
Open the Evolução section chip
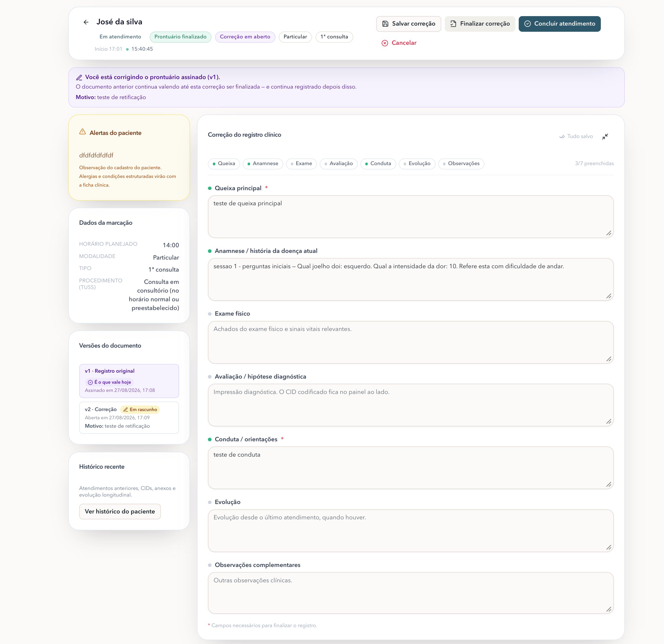(417, 164)
